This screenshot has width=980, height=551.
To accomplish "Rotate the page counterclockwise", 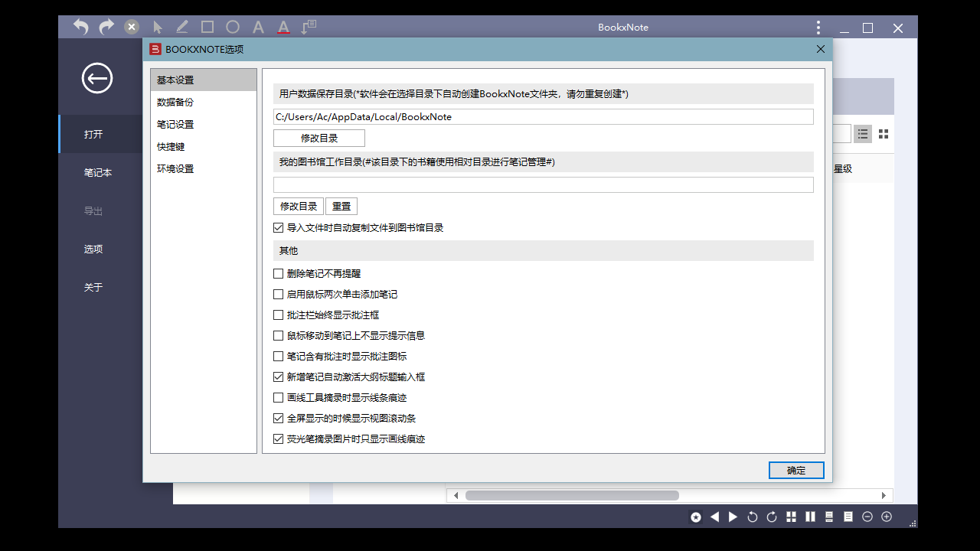I will (751, 517).
